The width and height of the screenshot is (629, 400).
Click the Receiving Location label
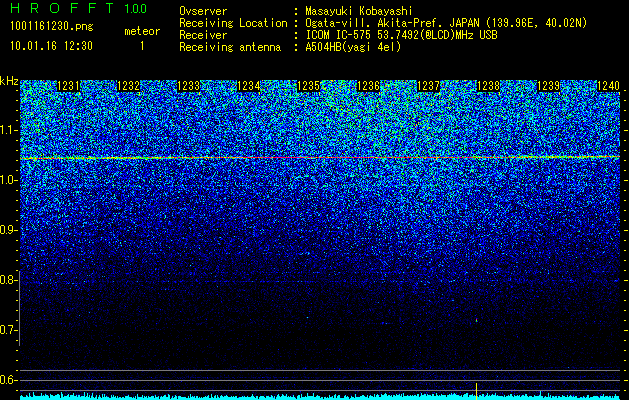[233, 23]
